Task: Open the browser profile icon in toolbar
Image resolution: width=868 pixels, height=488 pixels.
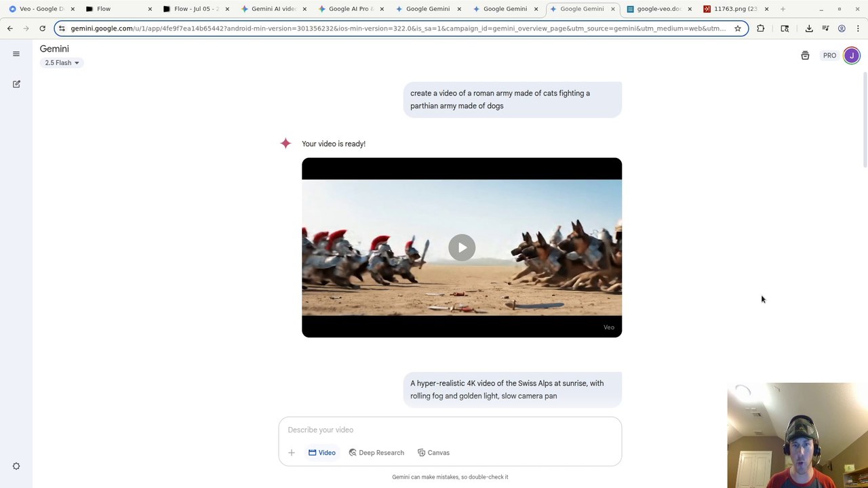Action: click(842, 28)
